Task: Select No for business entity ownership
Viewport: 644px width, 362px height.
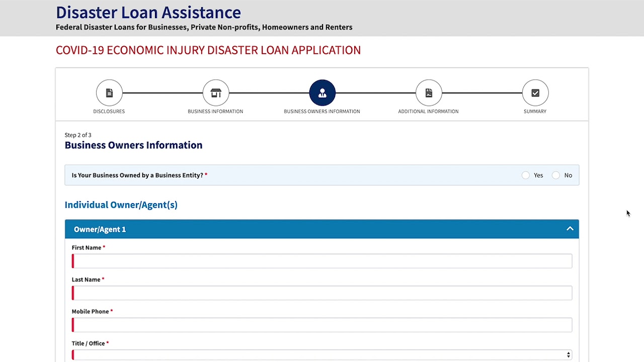Action: point(556,175)
